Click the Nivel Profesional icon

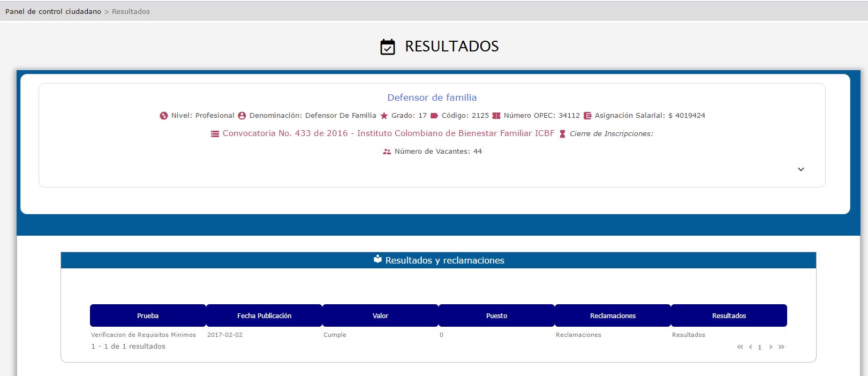(x=164, y=116)
